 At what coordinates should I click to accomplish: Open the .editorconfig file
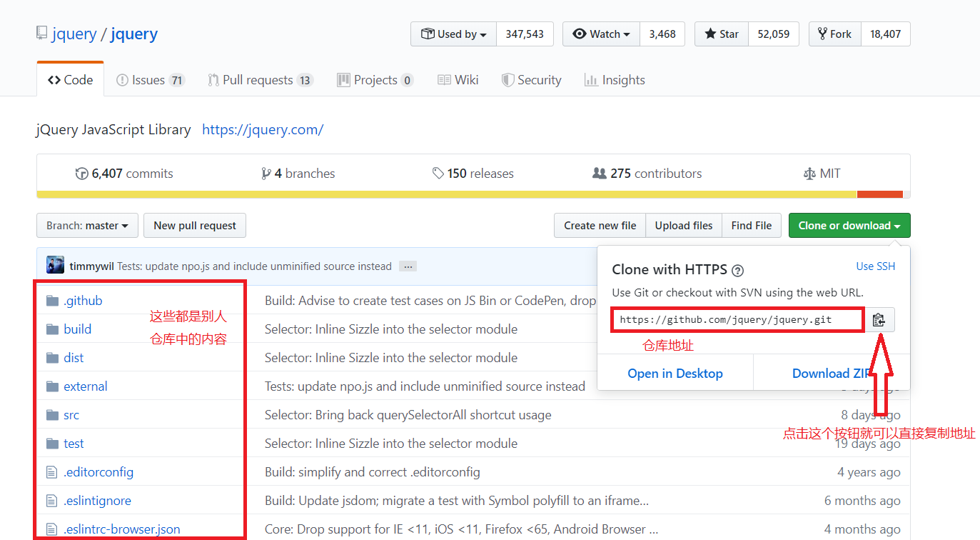point(98,472)
